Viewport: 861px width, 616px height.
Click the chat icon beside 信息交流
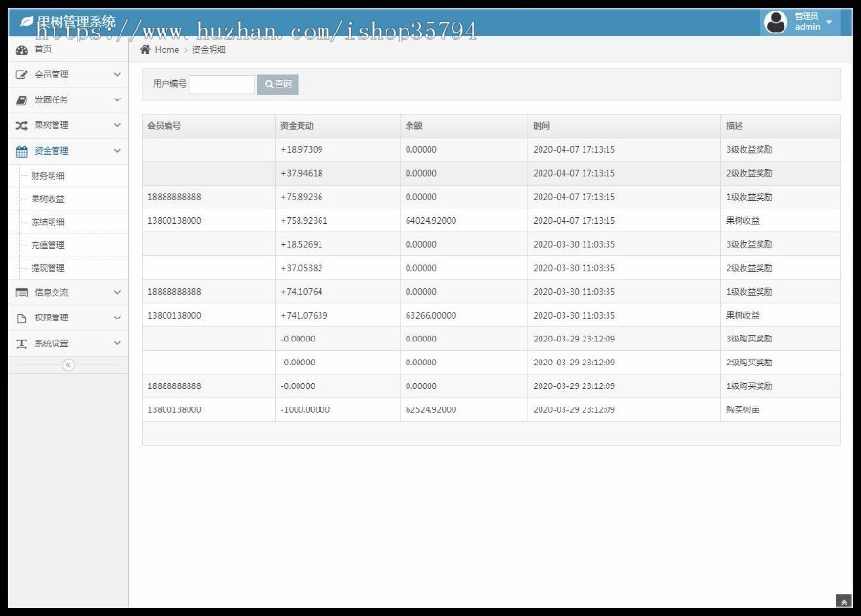23,292
